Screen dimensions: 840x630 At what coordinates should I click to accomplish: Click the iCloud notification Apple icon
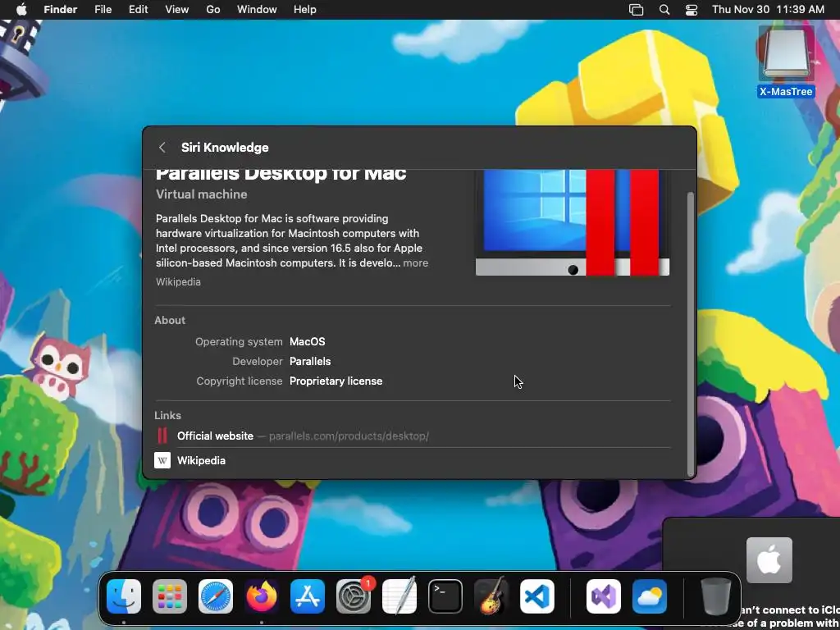click(x=769, y=560)
